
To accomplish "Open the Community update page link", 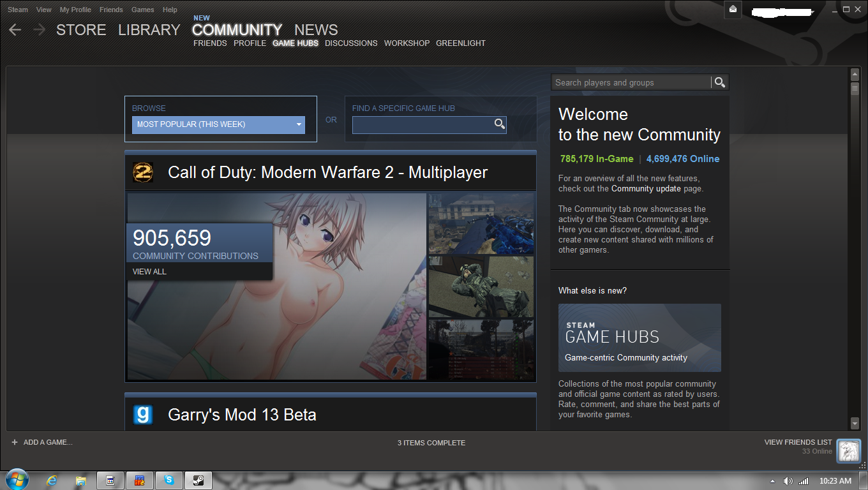I will (x=646, y=189).
